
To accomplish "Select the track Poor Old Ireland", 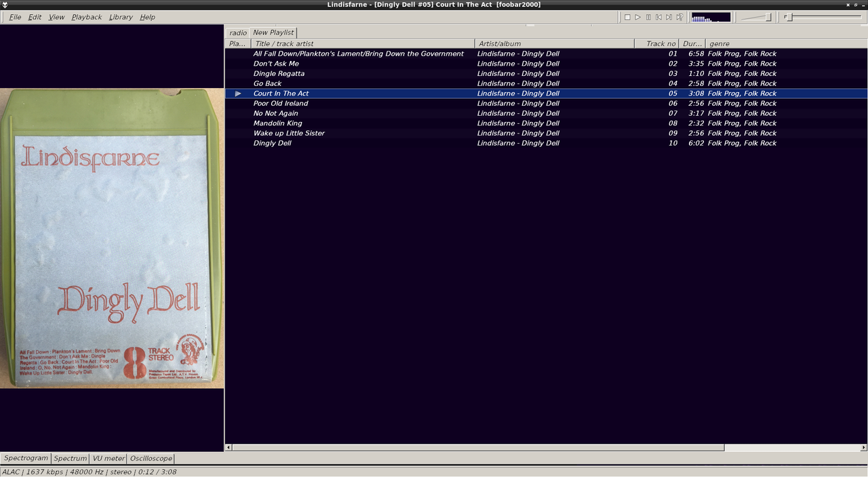I will 546,103.
